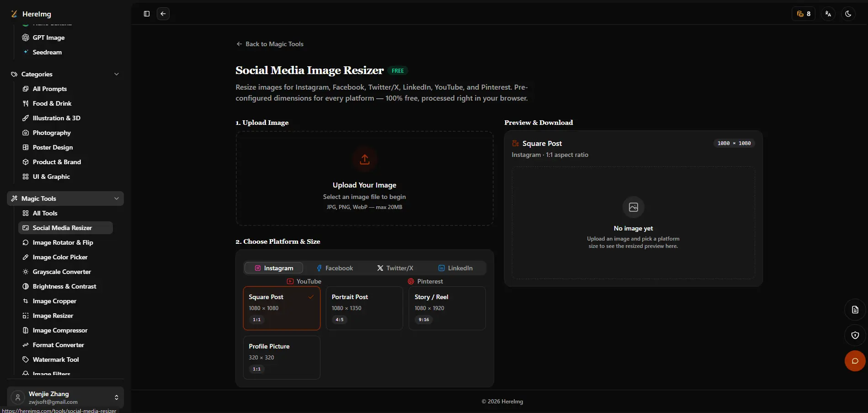The width and height of the screenshot is (868, 413).
Task: Select Profile Picture 320 × 320 size
Action: pos(282,358)
